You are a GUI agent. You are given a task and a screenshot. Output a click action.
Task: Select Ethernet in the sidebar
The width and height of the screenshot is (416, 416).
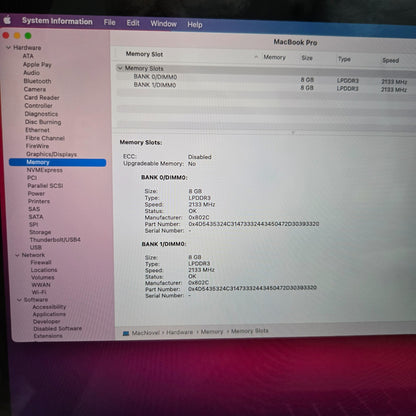click(37, 130)
